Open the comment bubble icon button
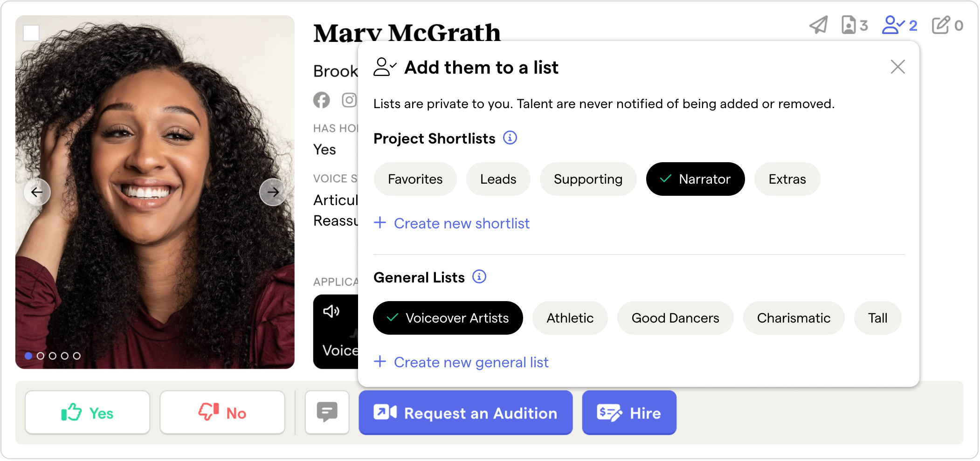Viewport: 980px width, 461px height. (x=327, y=413)
